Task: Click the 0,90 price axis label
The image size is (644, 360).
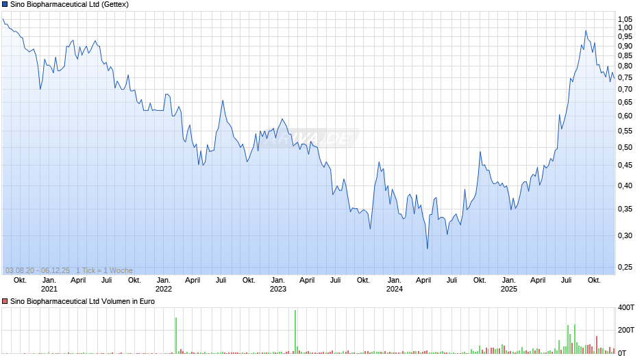Action: tap(625, 46)
